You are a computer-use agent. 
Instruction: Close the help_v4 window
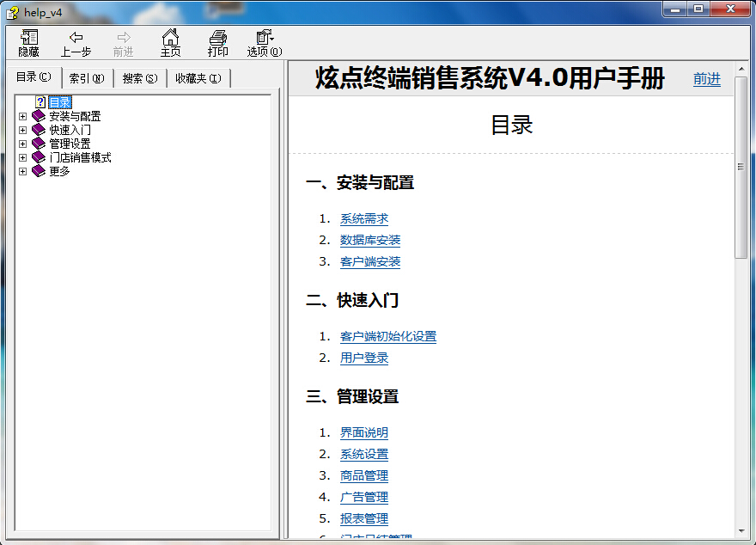730,9
